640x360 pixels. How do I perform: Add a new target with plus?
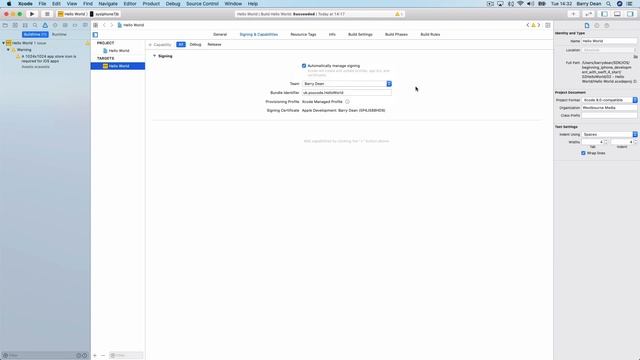click(x=95, y=356)
